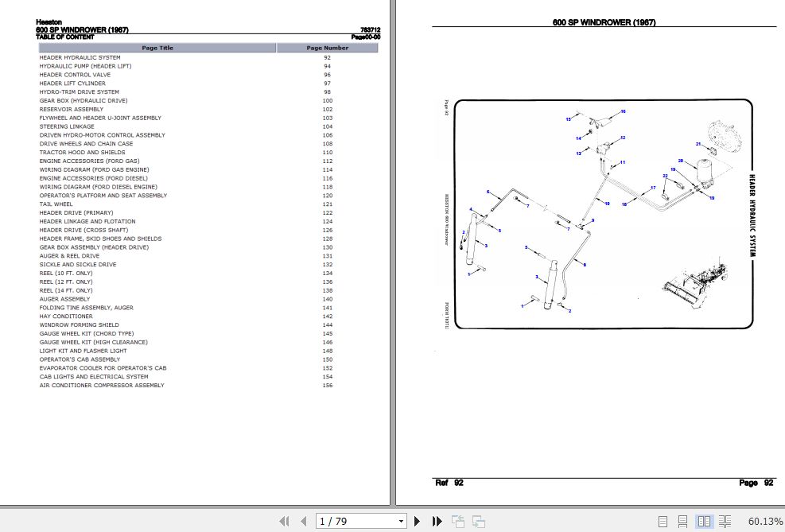
Task: Jump to the first page
Action: pos(284,521)
